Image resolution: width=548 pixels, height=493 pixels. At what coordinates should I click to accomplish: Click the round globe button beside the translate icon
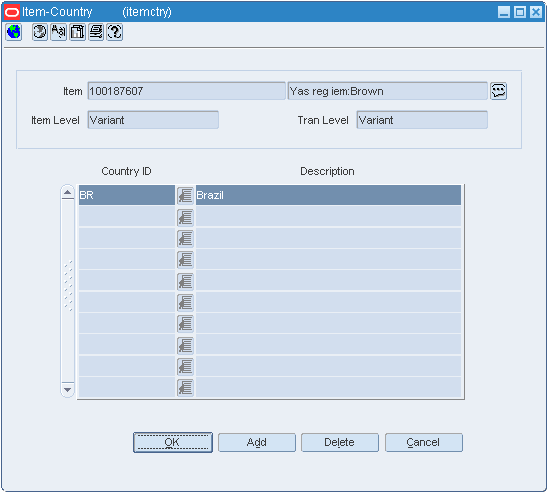(40, 32)
